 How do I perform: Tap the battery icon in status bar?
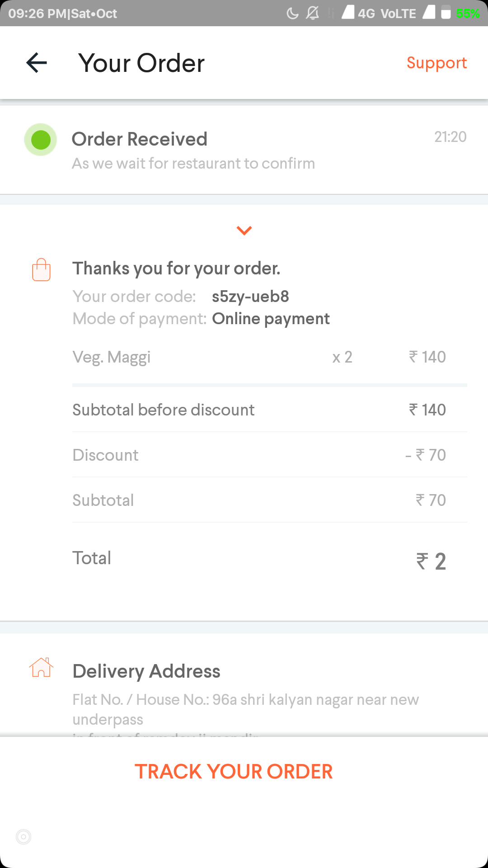[x=446, y=13]
